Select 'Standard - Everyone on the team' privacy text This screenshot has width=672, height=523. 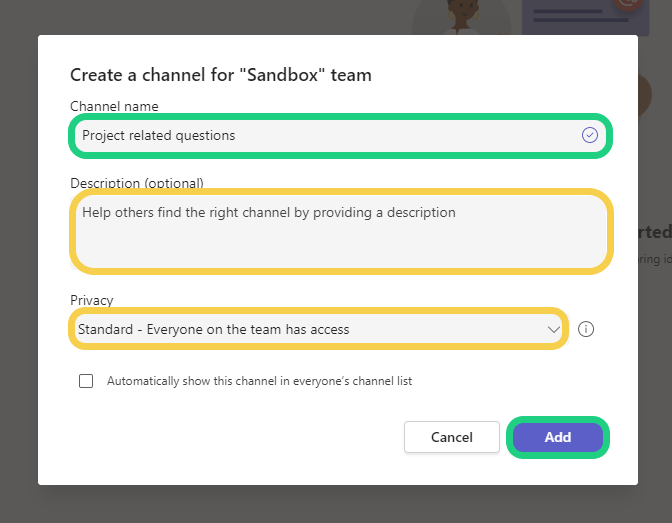pos(214,329)
